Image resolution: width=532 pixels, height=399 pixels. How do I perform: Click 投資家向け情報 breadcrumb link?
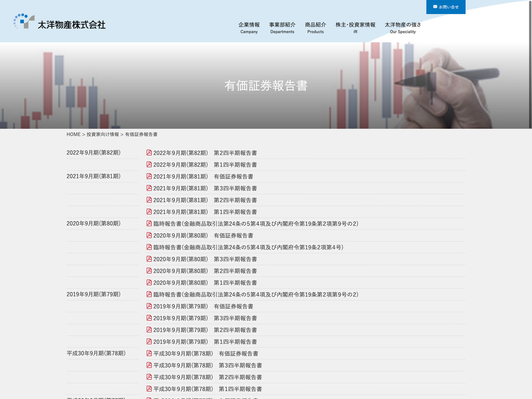[103, 134]
